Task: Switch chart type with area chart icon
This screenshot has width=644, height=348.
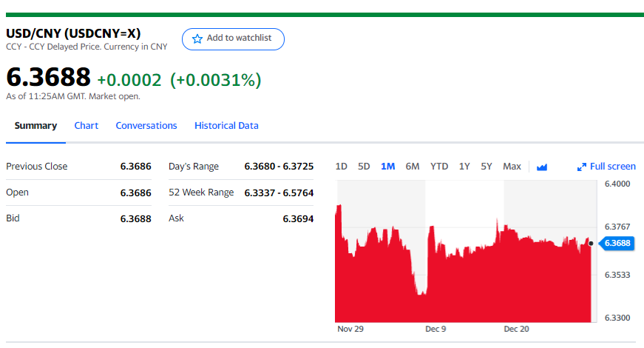Action: pos(541,167)
